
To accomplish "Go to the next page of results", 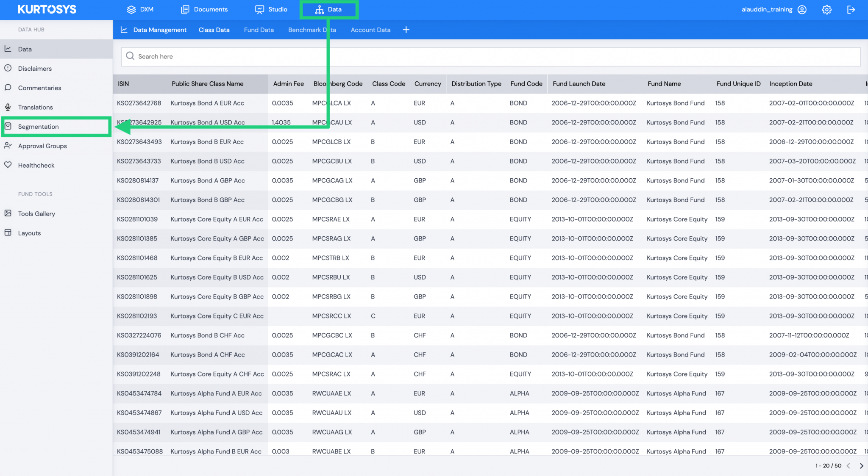I will click(x=861, y=465).
